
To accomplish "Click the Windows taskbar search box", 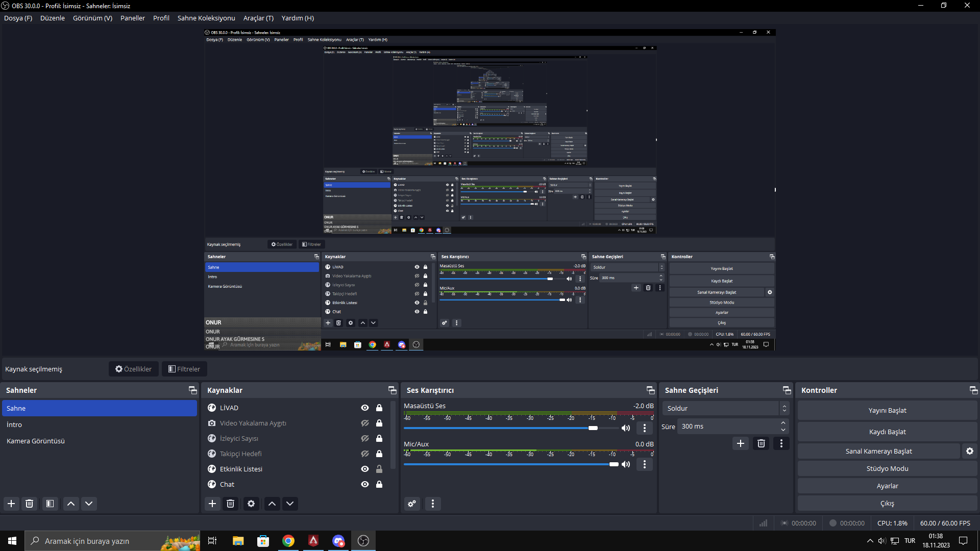I will point(112,541).
